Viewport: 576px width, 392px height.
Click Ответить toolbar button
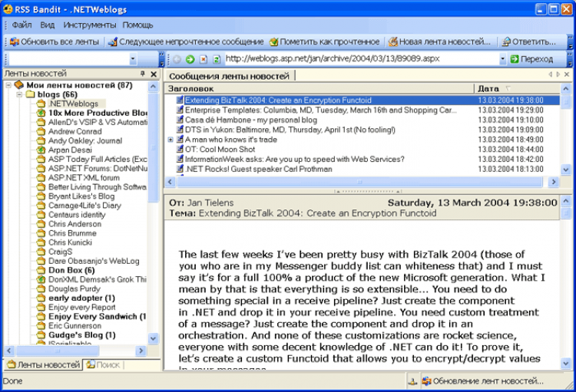click(x=528, y=42)
